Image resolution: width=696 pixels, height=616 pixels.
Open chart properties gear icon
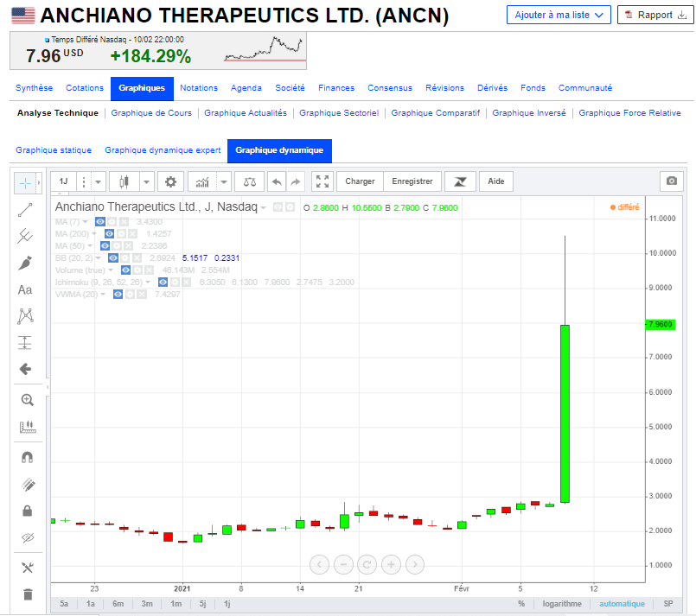point(171,181)
